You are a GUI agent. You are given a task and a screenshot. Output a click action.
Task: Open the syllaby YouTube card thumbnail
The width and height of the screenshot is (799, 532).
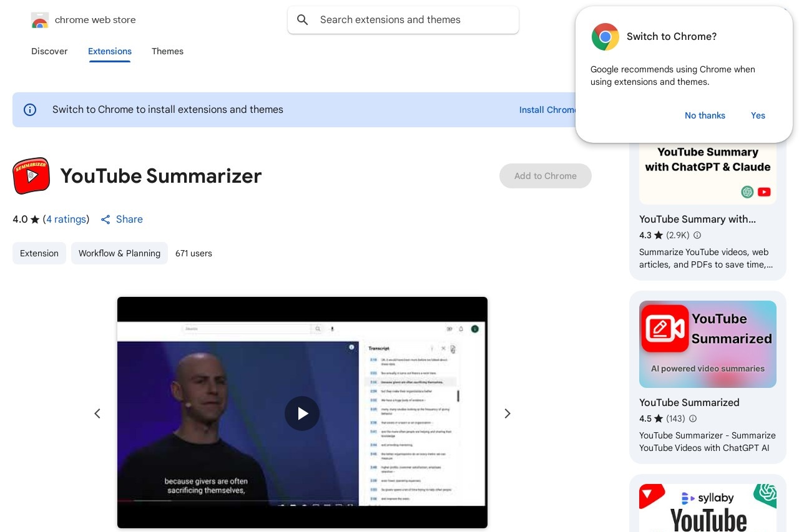tap(708, 508)
